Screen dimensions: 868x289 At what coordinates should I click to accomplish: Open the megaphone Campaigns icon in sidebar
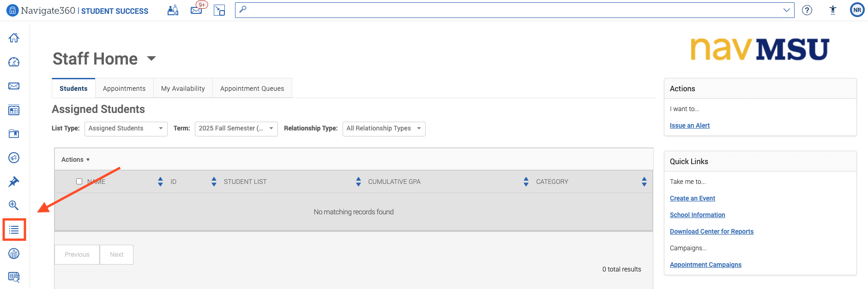point(14,158)
